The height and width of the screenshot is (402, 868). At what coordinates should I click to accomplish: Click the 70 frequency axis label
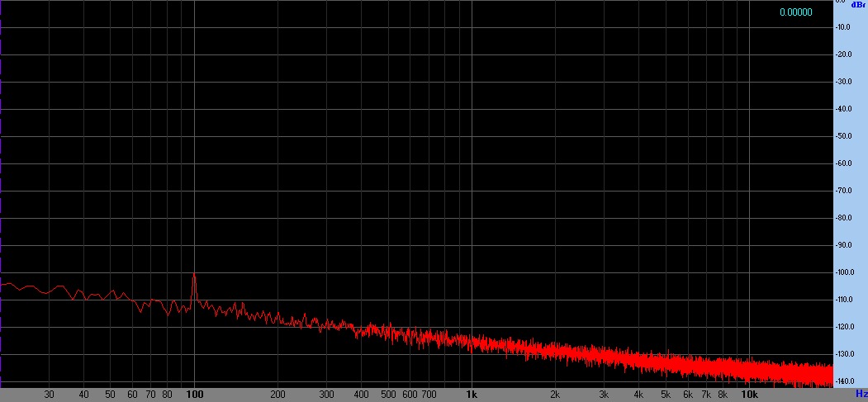[x=150, y=395]
